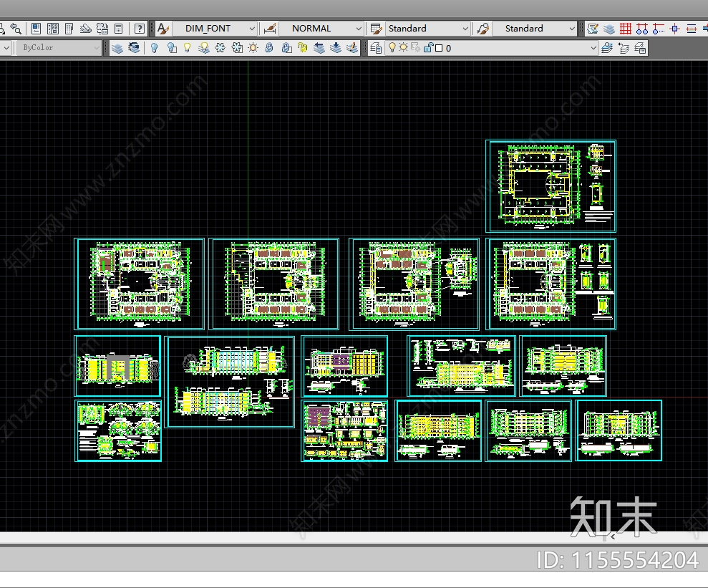Image resolution: width=708 pixels, height=588 pixels.
Task: Click the Copy Objects to New Layer icon
Action: [x=336, y=48]
